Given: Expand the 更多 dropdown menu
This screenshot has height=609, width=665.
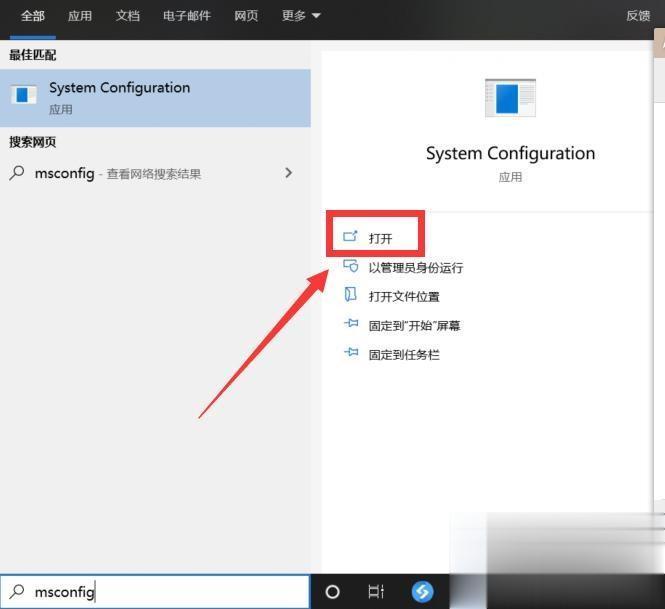Looking at the screenshot, I should [301, 16].
